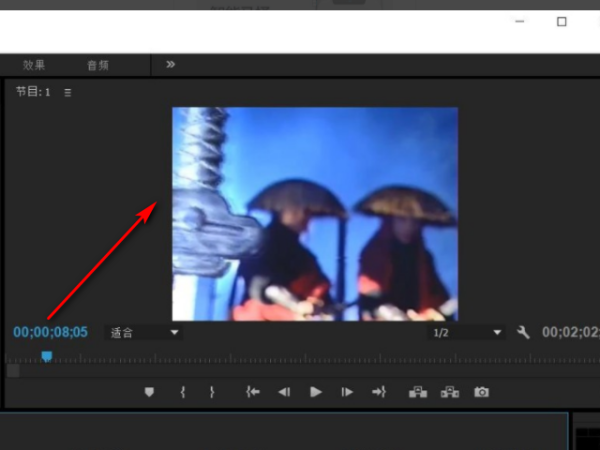The width and height of the screenshot is (600, 450).
Task: Open the 适合 zoom level dropdown
Action: [x=145, y=332]
